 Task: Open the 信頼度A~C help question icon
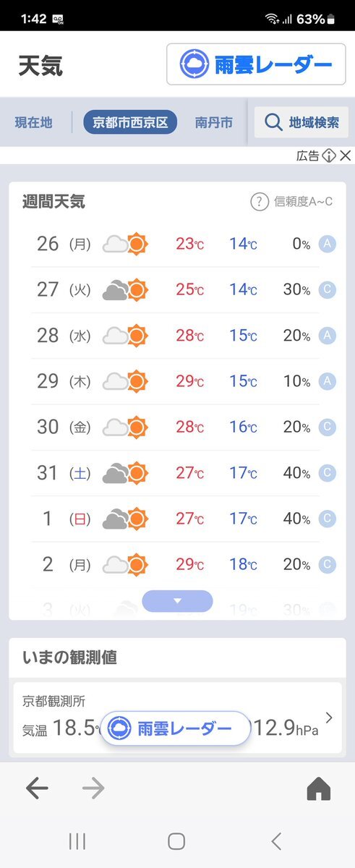click(260, 202)
